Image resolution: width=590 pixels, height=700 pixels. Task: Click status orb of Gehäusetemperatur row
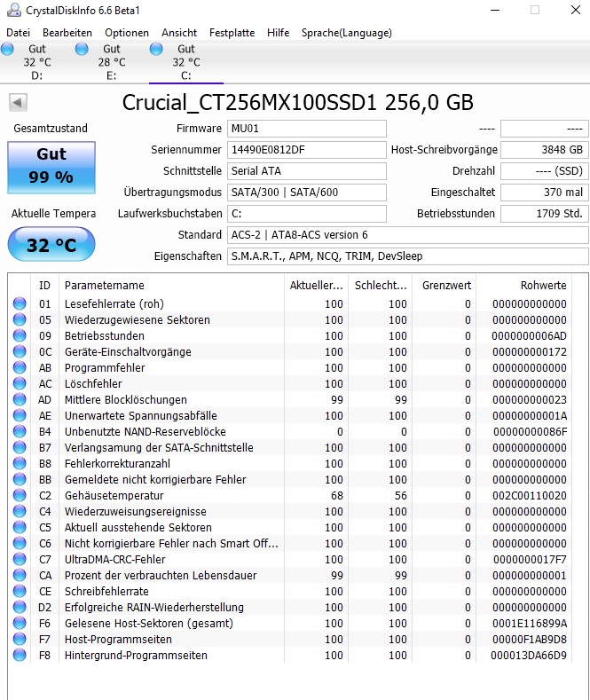20,496
